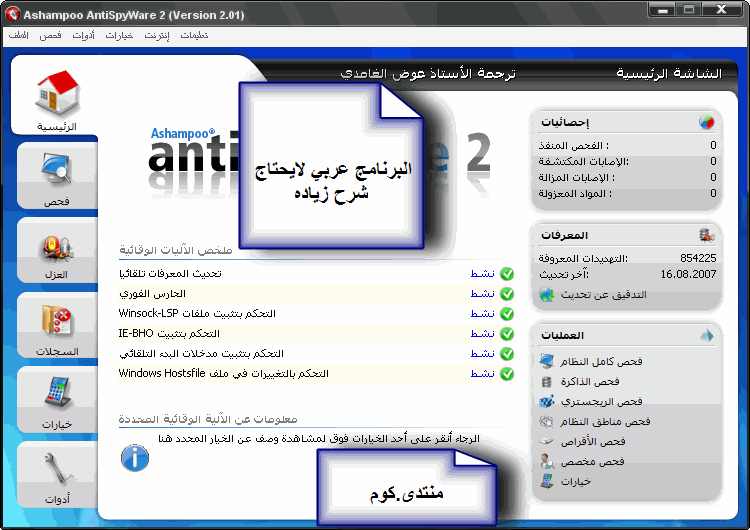Open the أدوات menu in menu bar

(x=83, y=35)
